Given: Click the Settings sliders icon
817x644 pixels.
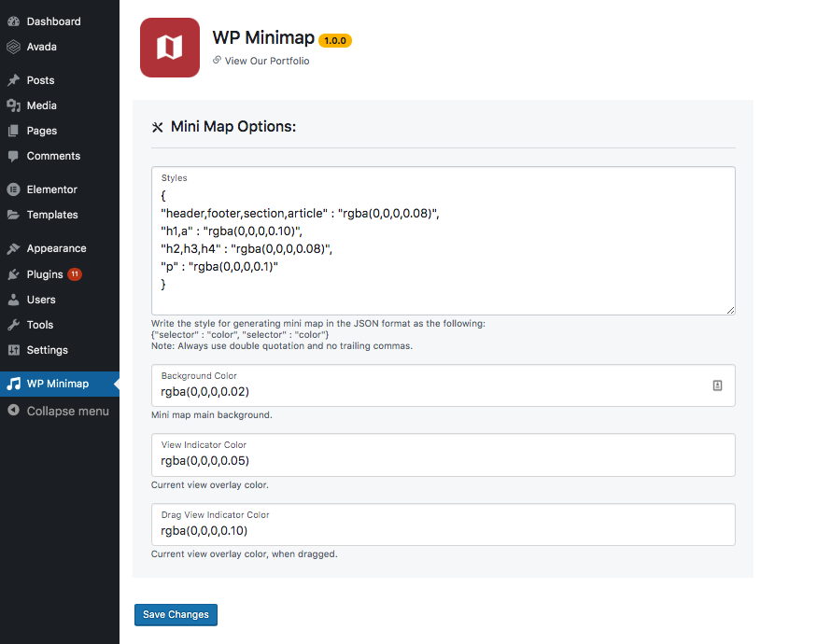Looking at the screenshot, I should (14, 350).
